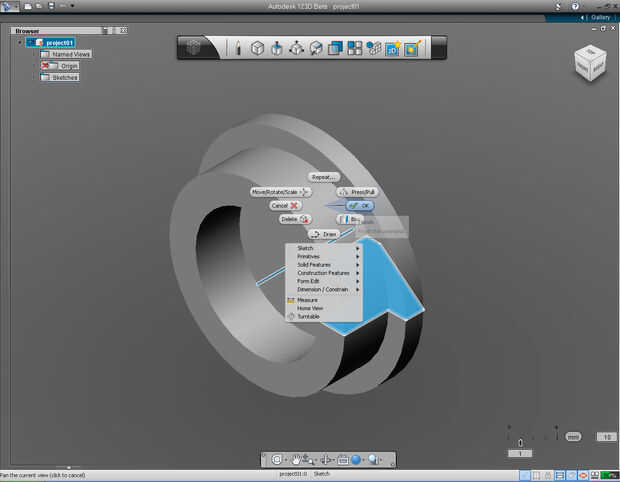Image resolution: width=620 pixels, height=482 pixels.
Task: Select the Sketches tree item
Action: click(x=60, y=77)
